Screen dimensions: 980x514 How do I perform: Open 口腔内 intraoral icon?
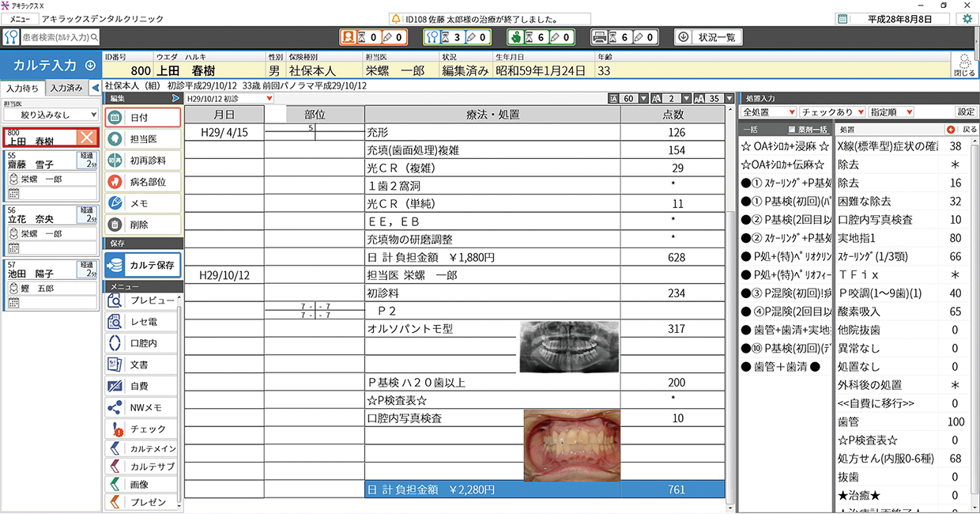(x=115, y=343)
